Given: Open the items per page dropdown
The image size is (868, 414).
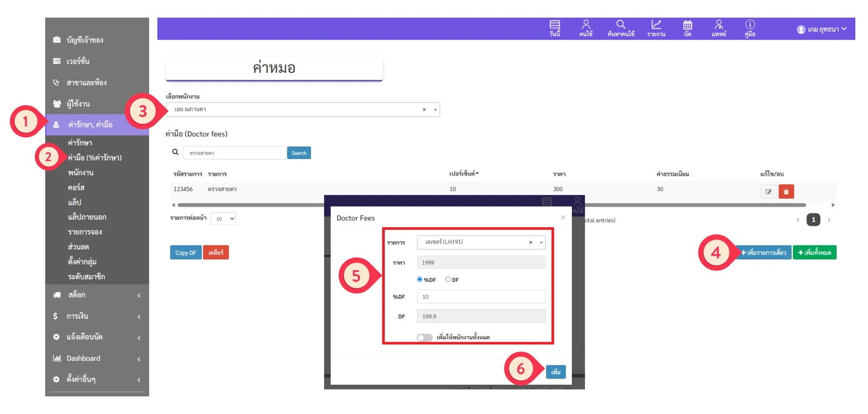Looking at the screenshot, I should pyautogui.click(x=223, y=219).
